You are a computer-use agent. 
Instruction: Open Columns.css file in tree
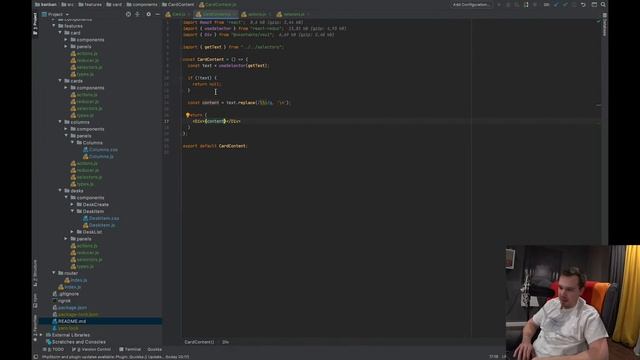100,150
